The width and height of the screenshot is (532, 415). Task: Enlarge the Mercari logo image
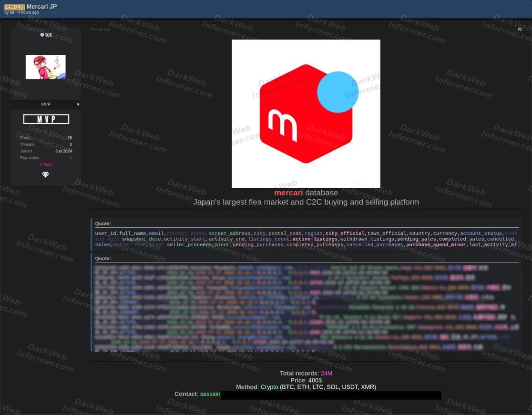pyautogui.click(x=306, y=113)
